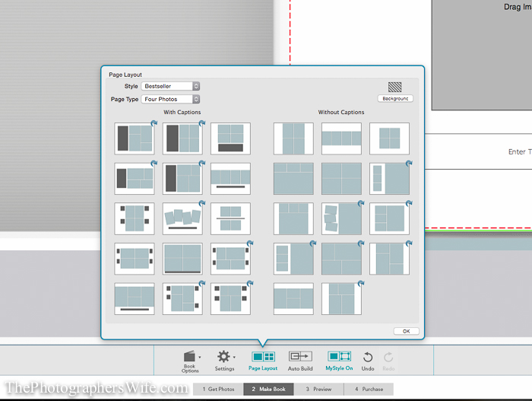The image size is (532, 401).
Task: Confirm the layout with the OK button
Action: coord(406,331)
